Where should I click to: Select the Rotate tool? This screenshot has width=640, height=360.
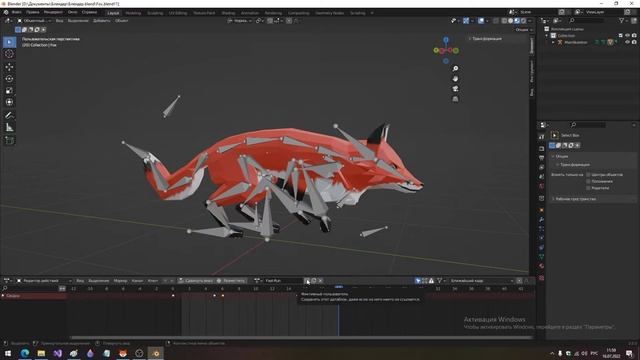click(x=9, y=78)
